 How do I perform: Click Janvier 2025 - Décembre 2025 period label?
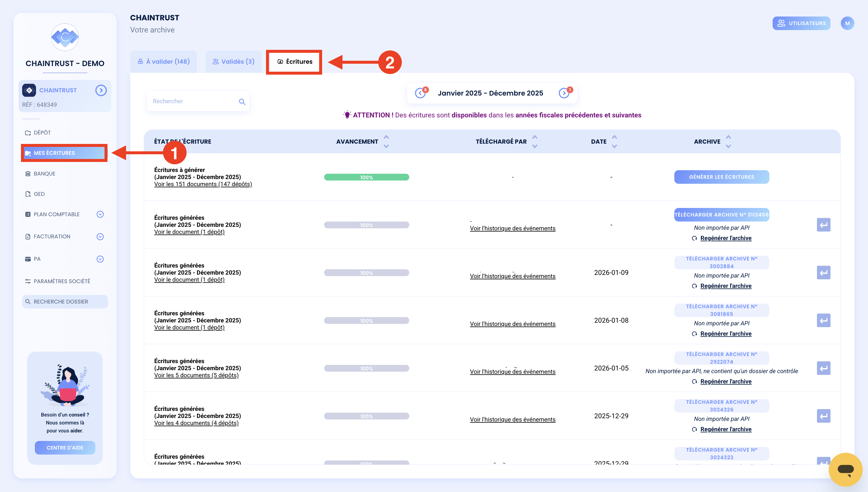(x=490, y=93)
